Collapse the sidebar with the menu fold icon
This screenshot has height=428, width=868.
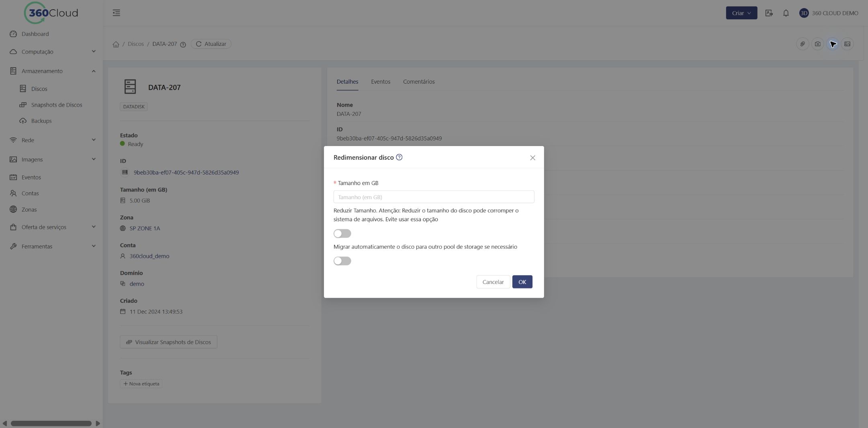[x=116, y=13]
